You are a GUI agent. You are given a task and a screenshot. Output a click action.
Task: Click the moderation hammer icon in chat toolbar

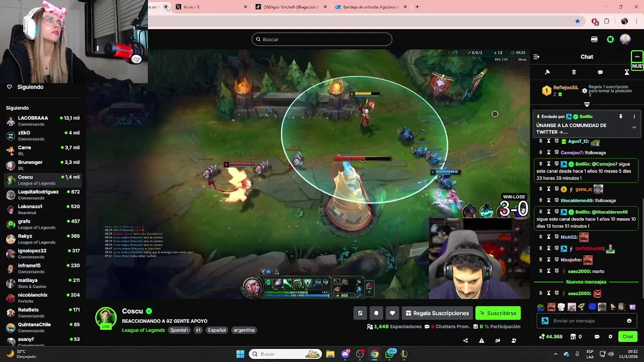click(547, 72)
